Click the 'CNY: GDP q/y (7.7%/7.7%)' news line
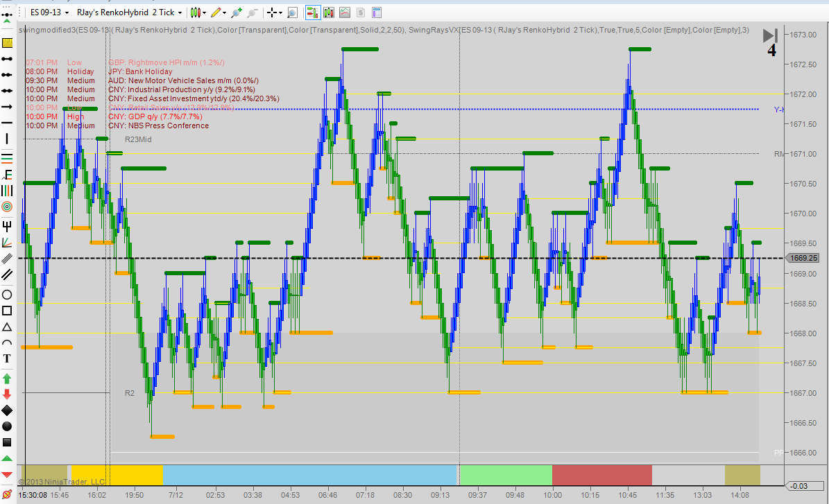This screenshot has height=504, width=829. [155, 116]
